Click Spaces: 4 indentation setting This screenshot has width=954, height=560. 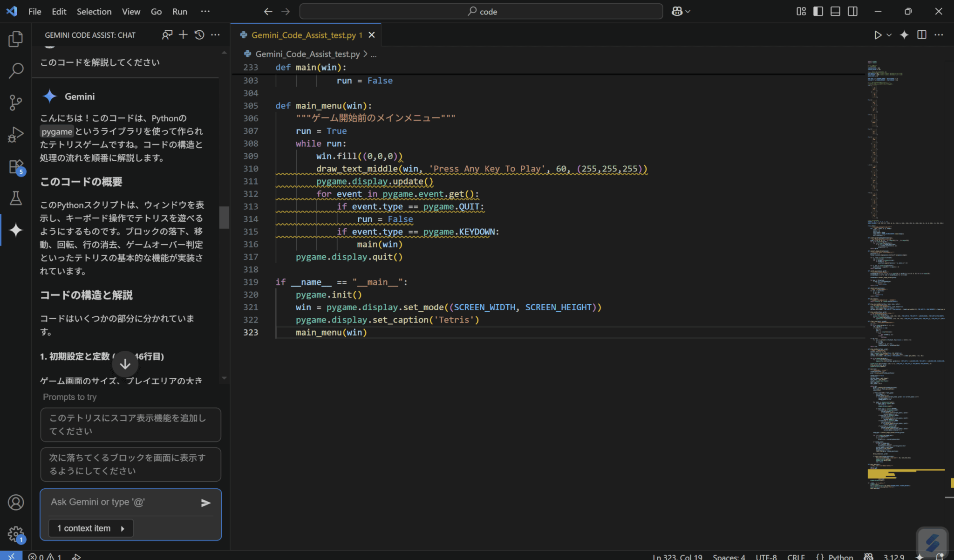pos(729,556)
